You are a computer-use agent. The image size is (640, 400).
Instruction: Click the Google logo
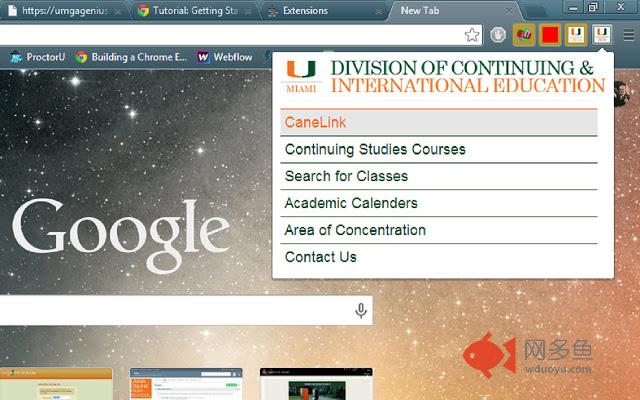click(x=121, y=236)
